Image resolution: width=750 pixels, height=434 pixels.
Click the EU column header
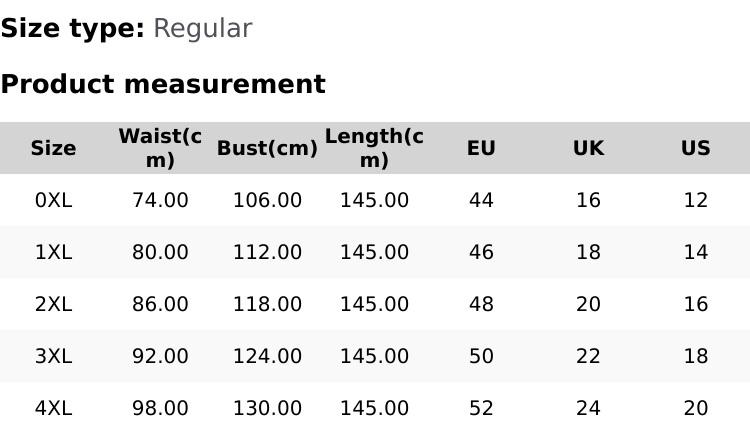click(481, 148)
